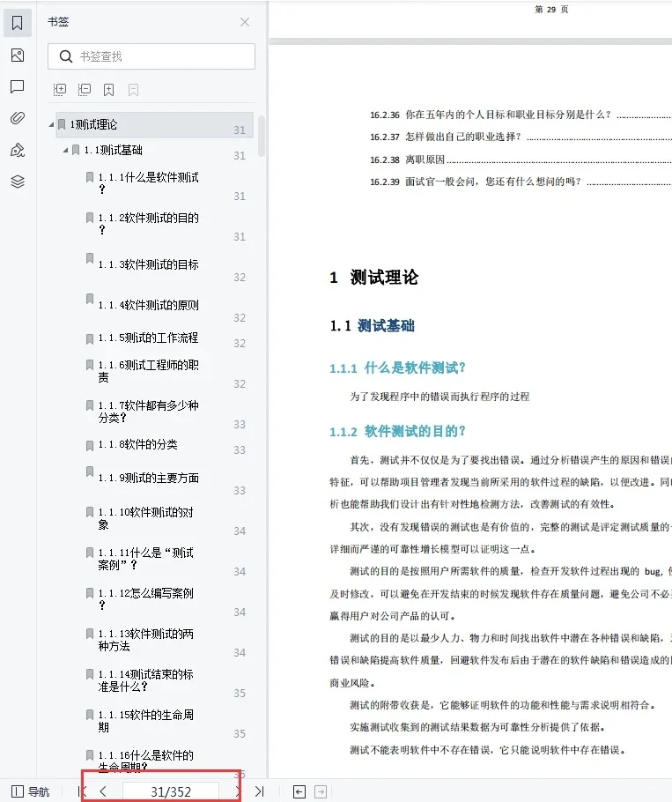Click the delete bookmark icon

[133, 90]
